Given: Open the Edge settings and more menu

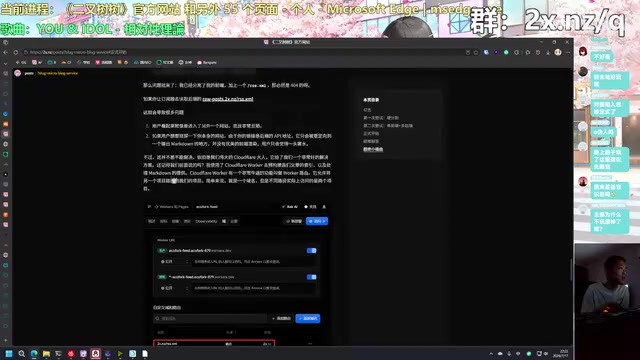Looking at the screenshot, I should [568, 52].
